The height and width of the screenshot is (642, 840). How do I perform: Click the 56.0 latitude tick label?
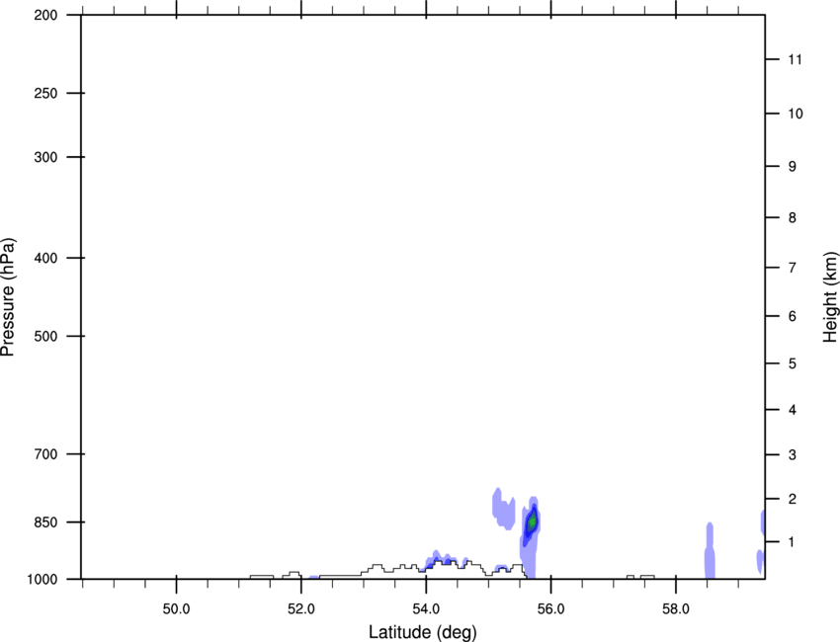point(550,609)
